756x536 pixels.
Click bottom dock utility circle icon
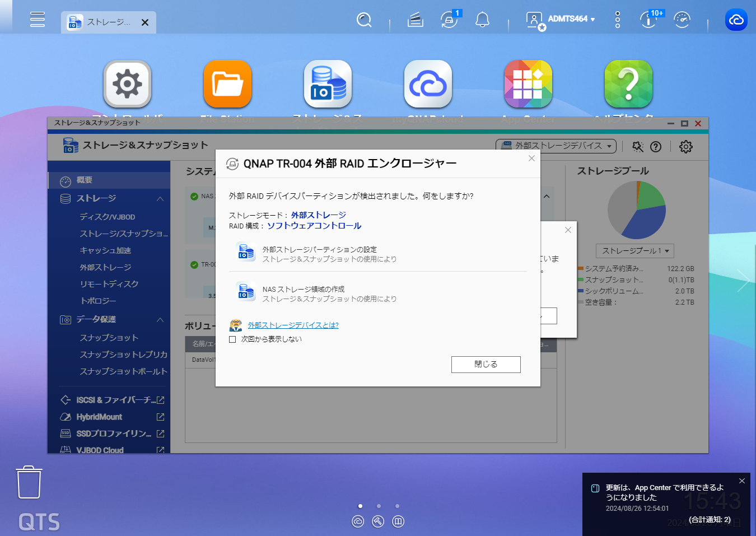pos(378,521)
